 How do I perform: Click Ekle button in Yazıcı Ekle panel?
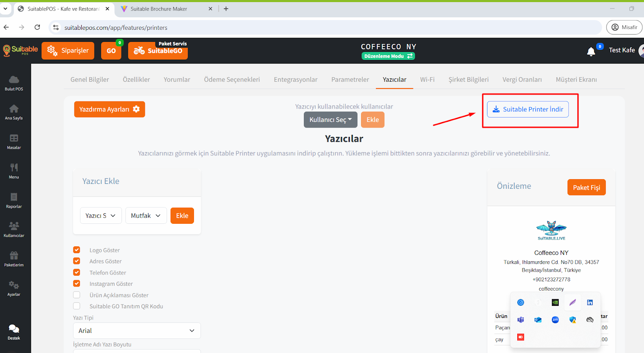[182, 216]
